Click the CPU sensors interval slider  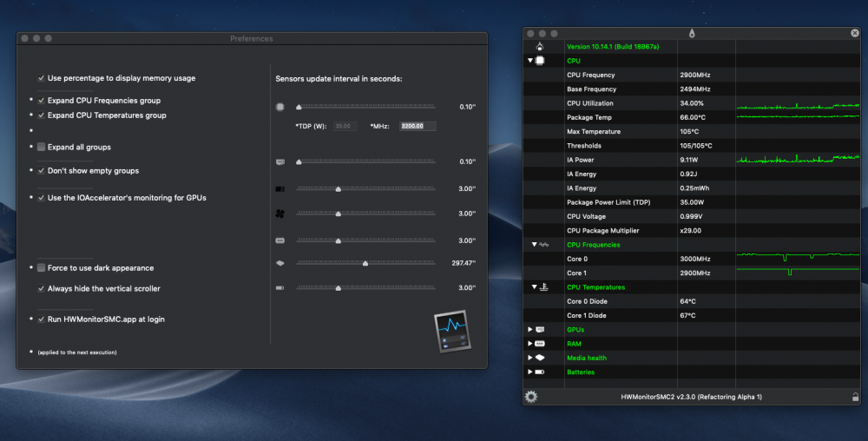click(x=366, y=107)
